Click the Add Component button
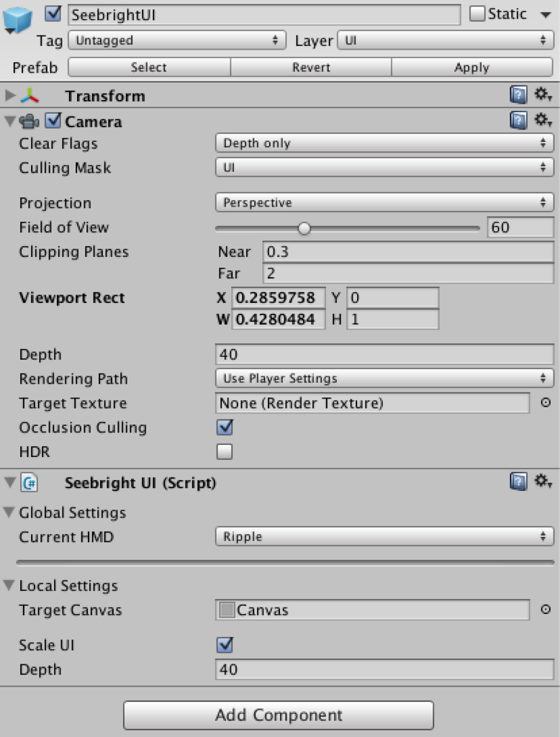 [279, 715]
